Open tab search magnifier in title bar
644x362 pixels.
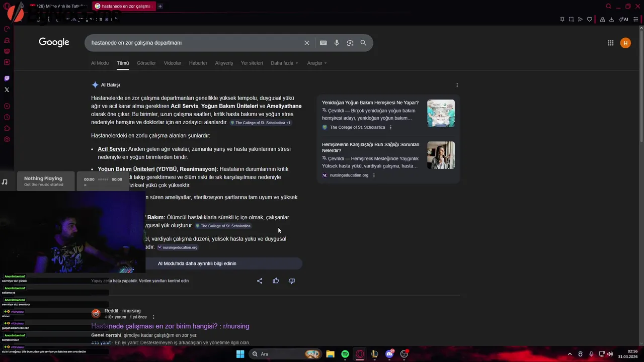[608, 6]
